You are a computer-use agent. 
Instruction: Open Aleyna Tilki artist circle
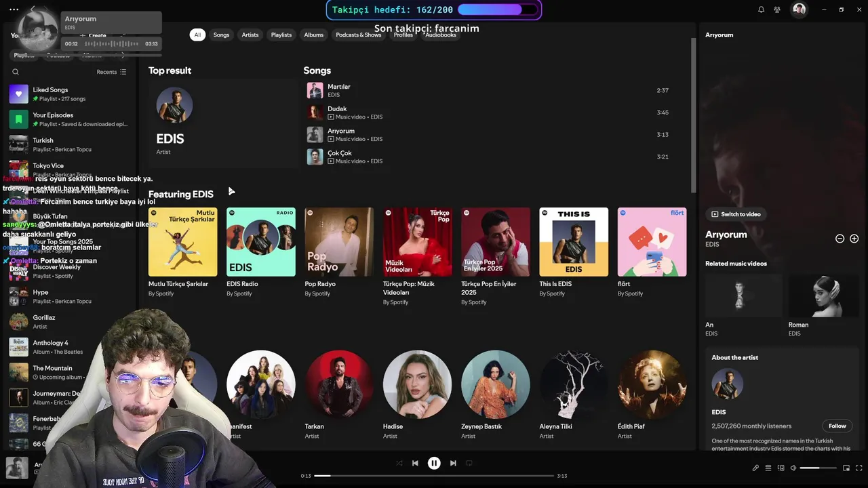coord(574,384)
